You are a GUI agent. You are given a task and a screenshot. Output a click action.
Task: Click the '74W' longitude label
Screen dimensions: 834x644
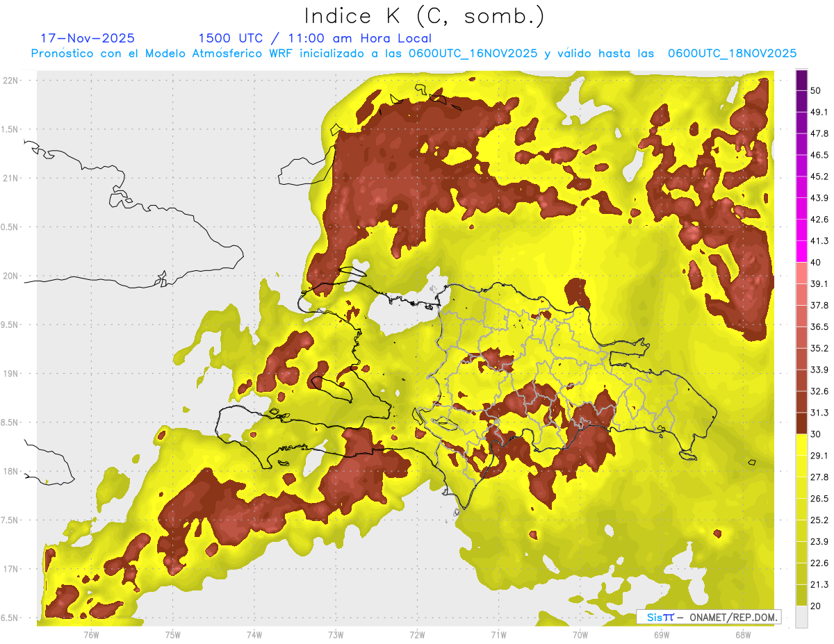tap(254, 635)
